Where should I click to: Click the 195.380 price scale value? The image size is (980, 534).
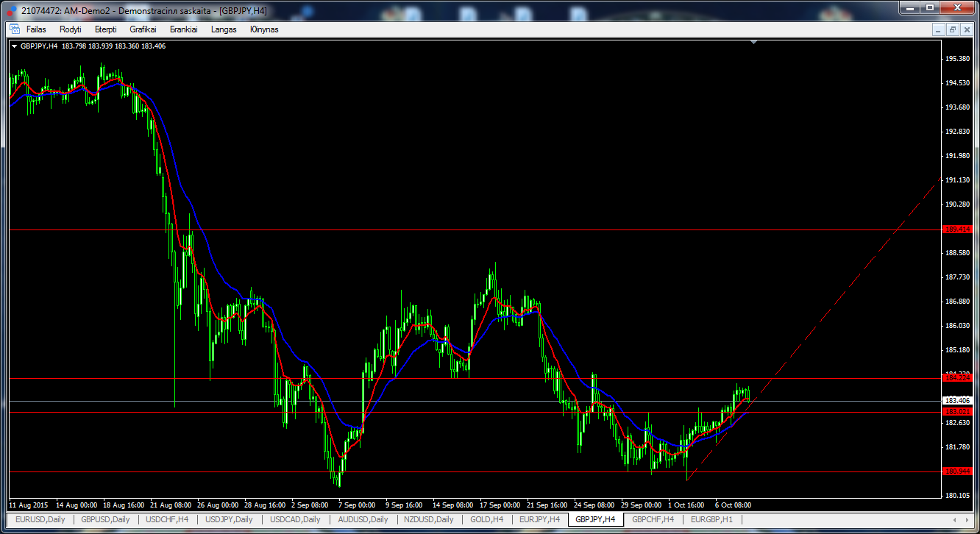point(959,59)
